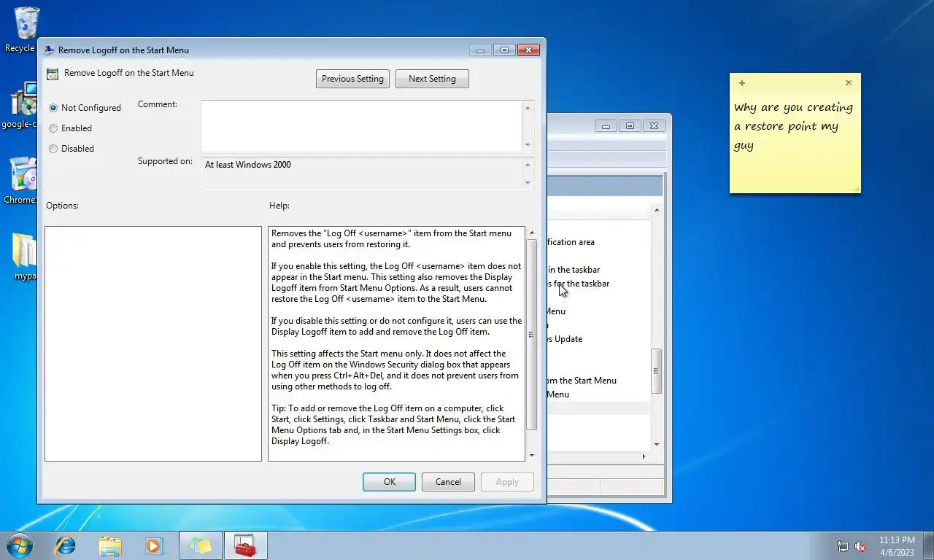Select the Chrome setup desktop icon
The width and height of the screenshot is (934, 560).
click(x=22, y=181)
